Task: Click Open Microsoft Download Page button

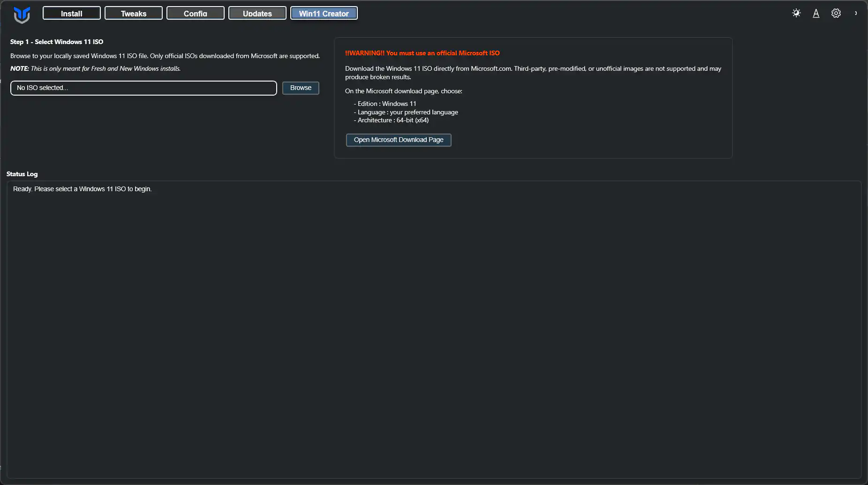Action: (399, 140)
